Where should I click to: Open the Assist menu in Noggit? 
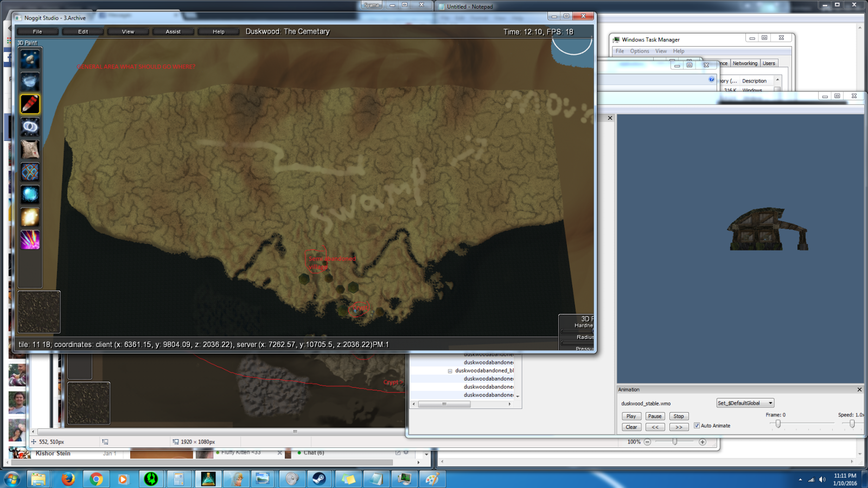[173, 31]
